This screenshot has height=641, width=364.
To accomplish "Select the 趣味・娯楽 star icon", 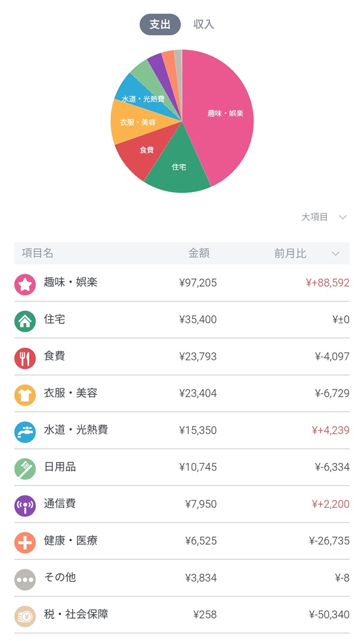I will pyautogui.click(x=26, y=283).
